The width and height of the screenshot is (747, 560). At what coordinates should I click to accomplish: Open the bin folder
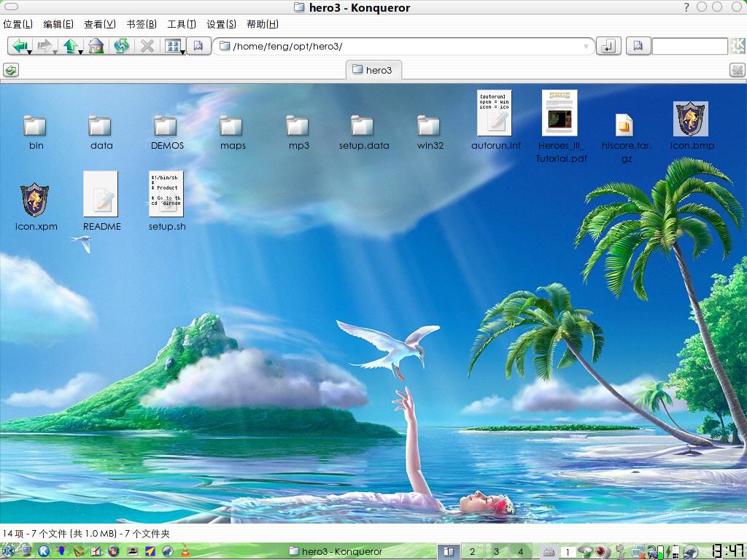click(x=36, y=132)
